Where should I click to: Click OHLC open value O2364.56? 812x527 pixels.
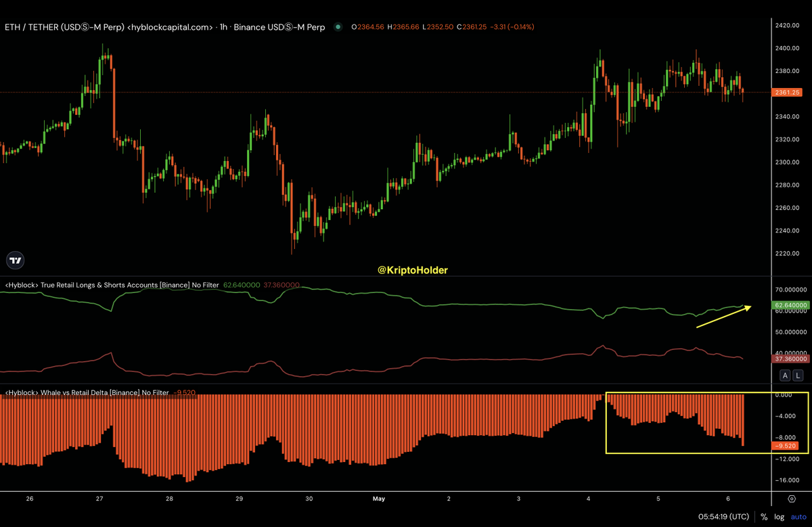(369, 27)
